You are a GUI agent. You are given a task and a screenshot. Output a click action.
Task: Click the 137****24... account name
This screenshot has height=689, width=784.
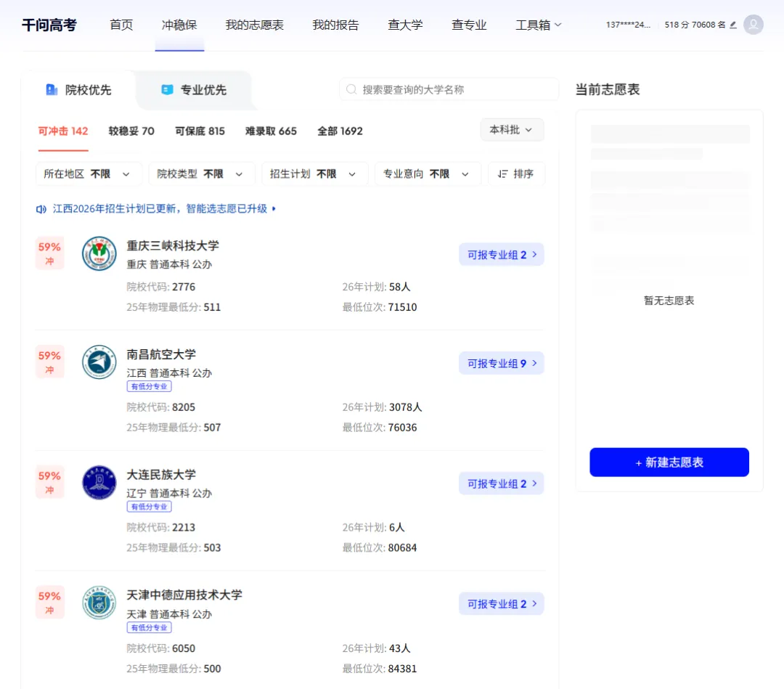click(628, 25)
